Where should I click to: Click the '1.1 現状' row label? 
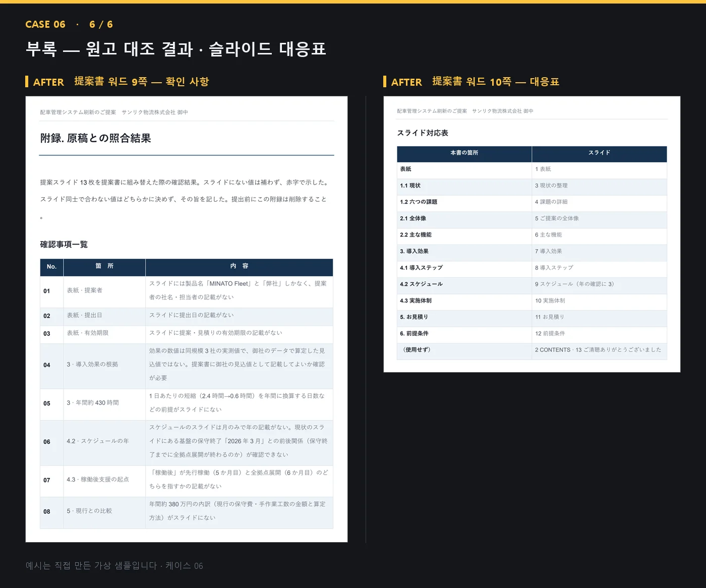click(x=410, y=186)
